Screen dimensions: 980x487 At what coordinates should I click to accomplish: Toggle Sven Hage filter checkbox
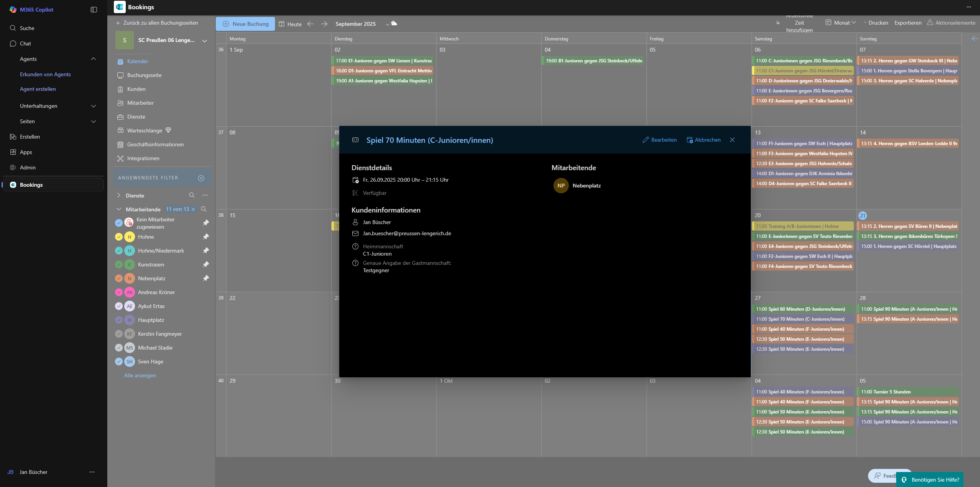[x=119, y=361]
